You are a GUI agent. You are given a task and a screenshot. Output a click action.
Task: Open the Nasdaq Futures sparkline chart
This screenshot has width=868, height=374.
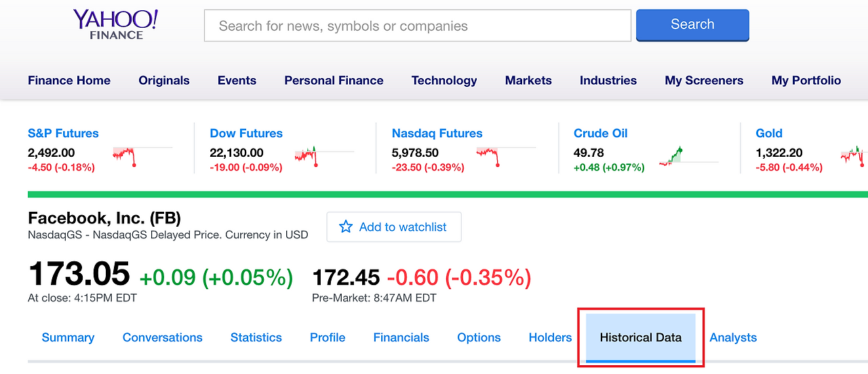(x=489, y=155)
